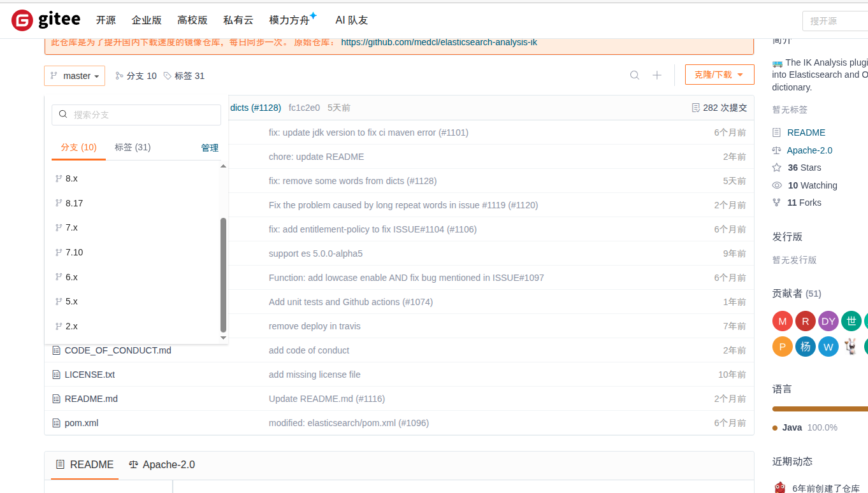
Task: Click contributor avatar R
Action: coord(806,321)
